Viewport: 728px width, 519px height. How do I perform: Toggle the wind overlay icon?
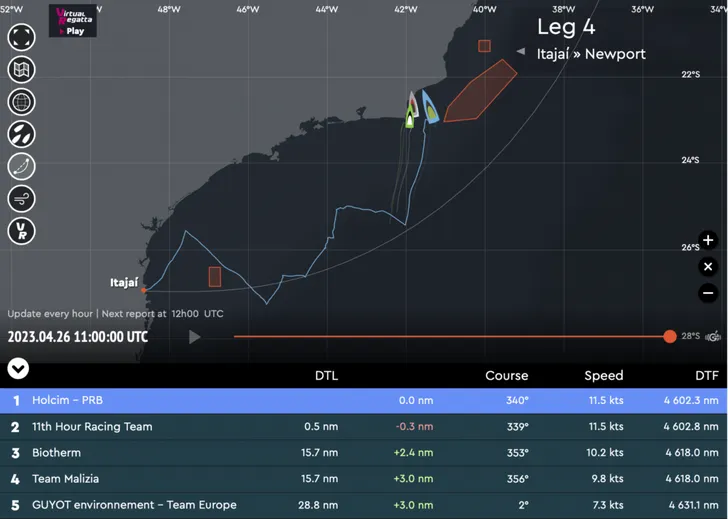tap(21, 198)
